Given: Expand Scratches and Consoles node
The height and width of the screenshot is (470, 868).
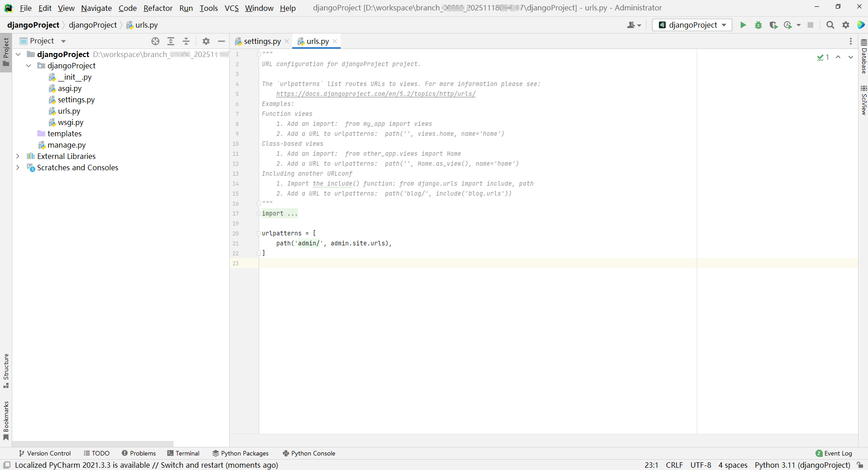Looking at the screenshot, I should click(18, 168).
